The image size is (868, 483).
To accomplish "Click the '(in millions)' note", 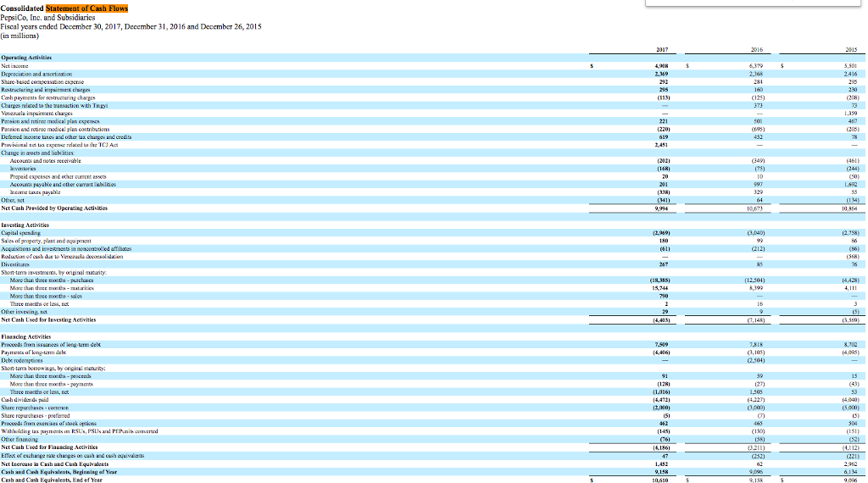I will (19, 36).
